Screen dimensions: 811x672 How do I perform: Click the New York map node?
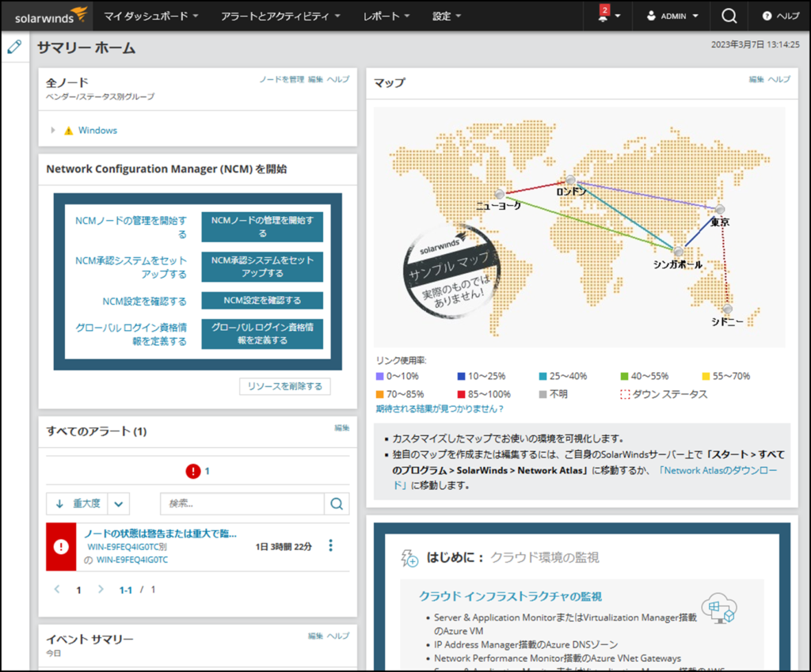tap(499, 194)
